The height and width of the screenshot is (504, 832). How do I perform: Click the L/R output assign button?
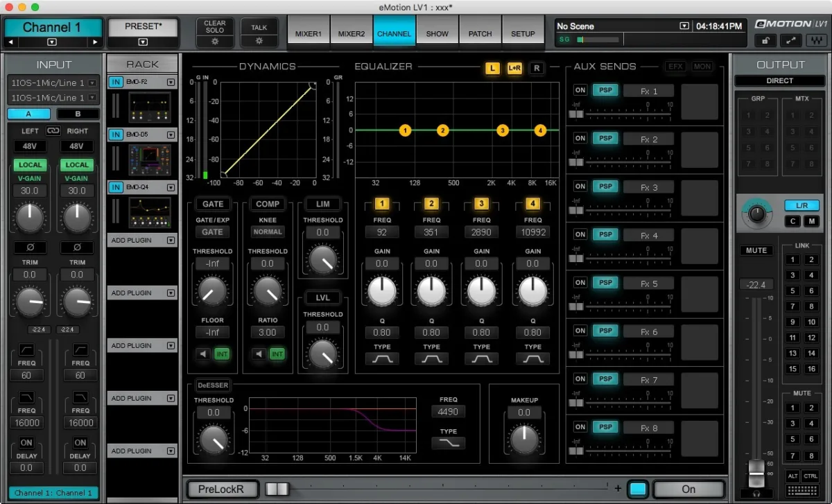(801, 206)
